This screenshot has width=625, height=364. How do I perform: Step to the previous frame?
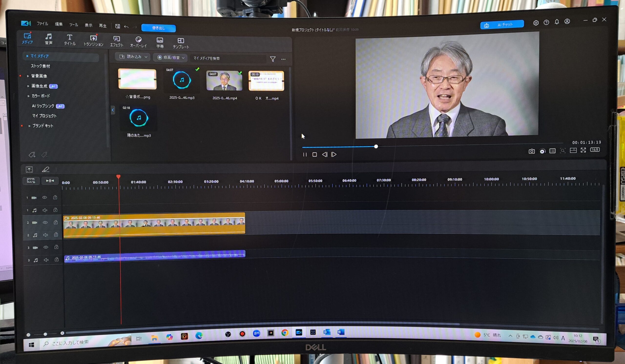tap(325, 155)
